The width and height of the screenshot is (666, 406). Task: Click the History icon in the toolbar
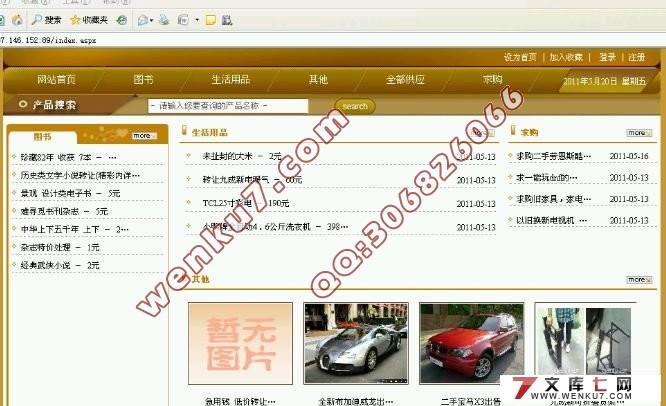point(121,19)
